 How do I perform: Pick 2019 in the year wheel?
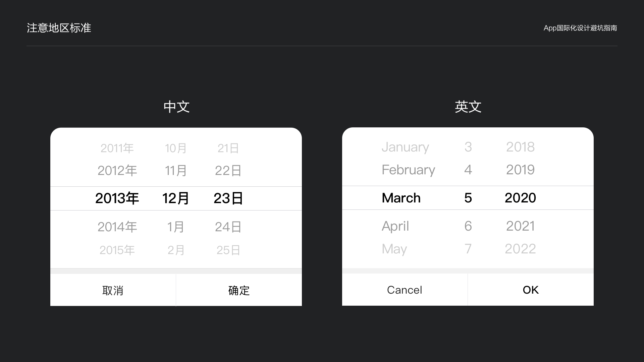pos(520,170)
